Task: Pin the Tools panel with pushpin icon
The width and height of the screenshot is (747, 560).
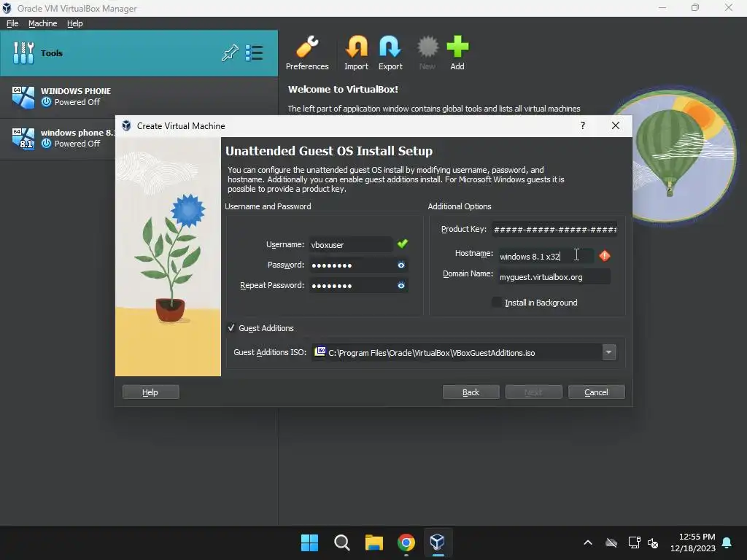Action: point(230,52)
